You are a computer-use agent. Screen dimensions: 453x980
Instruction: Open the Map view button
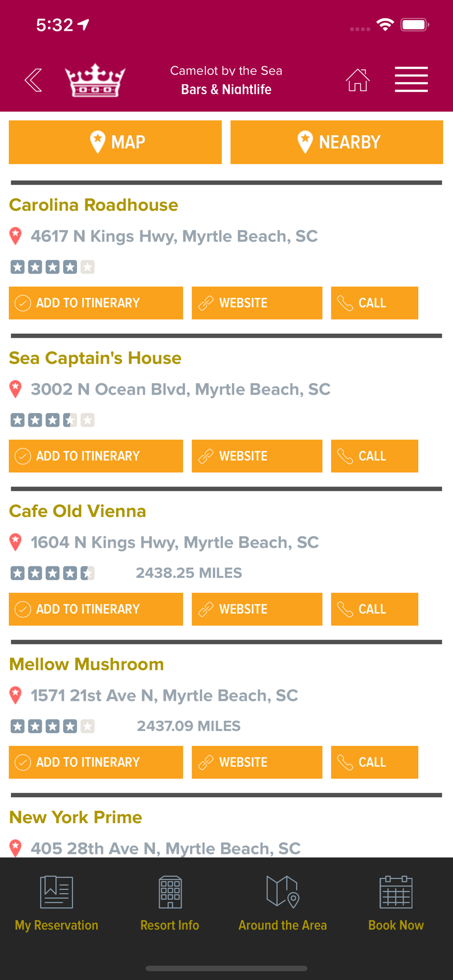(x=115, y=142)
